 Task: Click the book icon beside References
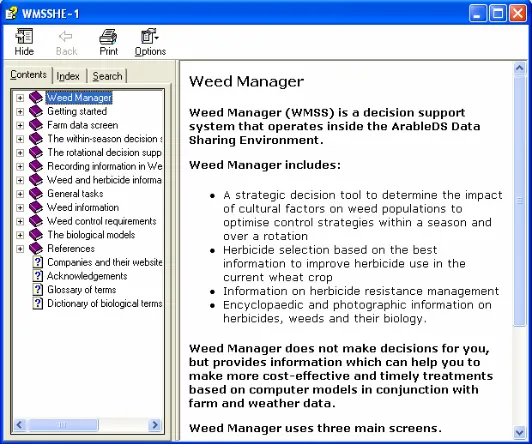tap(36, 249)
